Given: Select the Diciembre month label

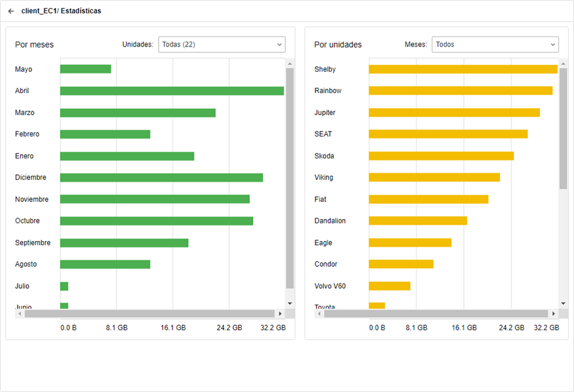Looking at the screenshot, I should pos(30,178).
